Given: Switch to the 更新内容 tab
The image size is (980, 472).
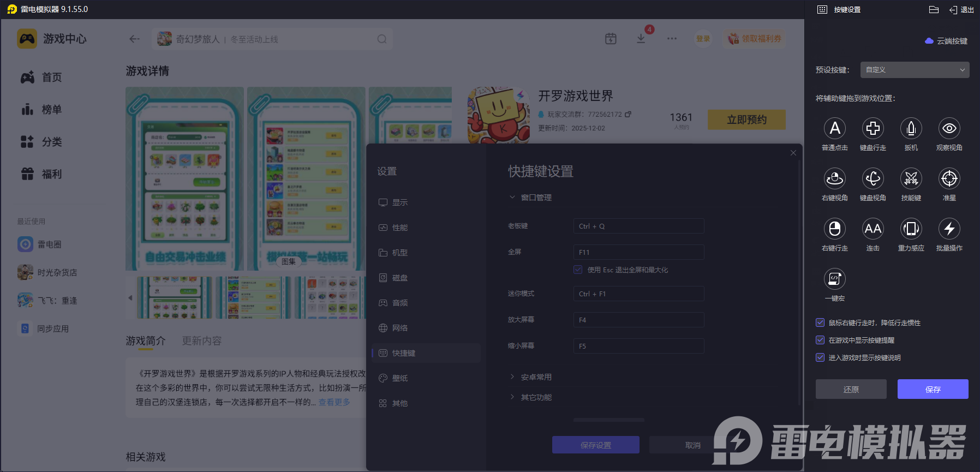Looking at the screenshot, I should tap(202, 340).
